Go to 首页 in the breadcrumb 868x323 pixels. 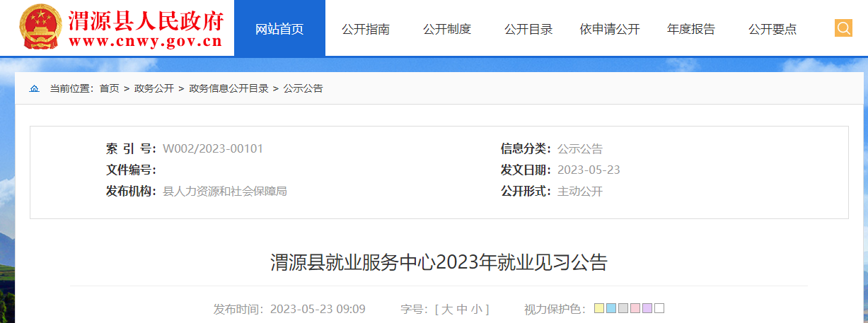(x=109, y=89)
